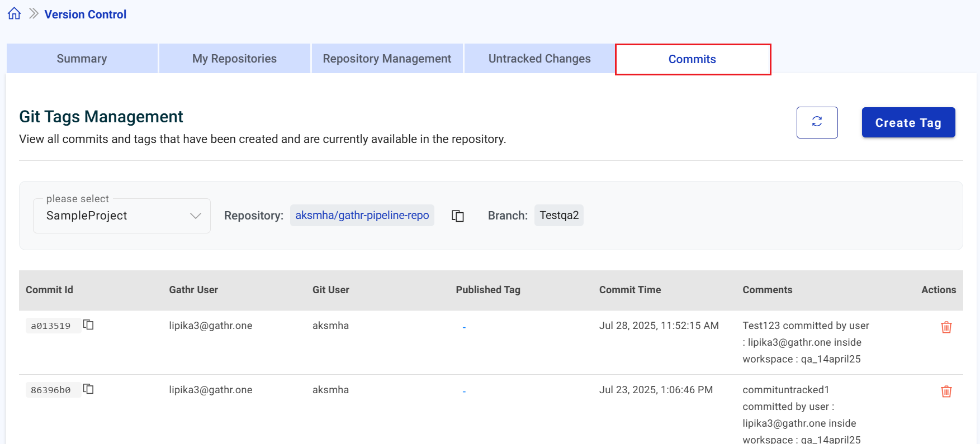Select the Commits tab
Screen dimensions: 980x444
[x=692, y=59]
